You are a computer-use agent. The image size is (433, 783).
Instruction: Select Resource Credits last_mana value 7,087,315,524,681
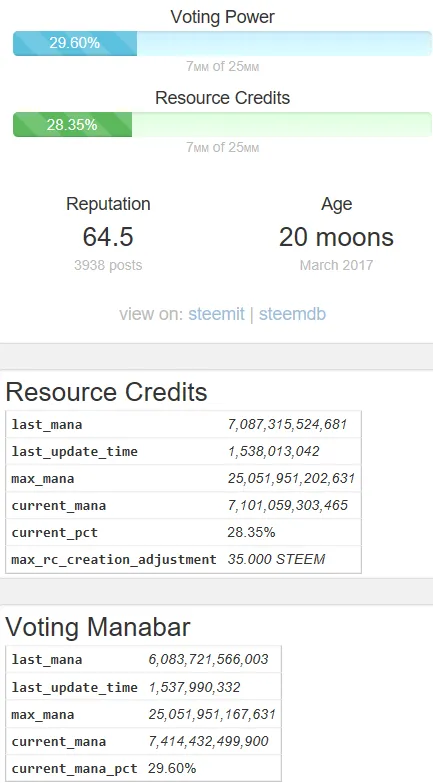(x=287, y=424)
